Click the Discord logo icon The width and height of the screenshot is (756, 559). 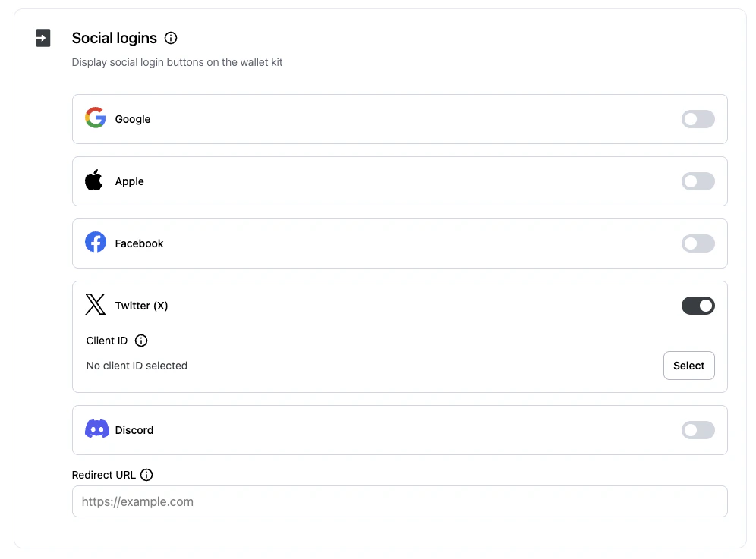point(96,429)
